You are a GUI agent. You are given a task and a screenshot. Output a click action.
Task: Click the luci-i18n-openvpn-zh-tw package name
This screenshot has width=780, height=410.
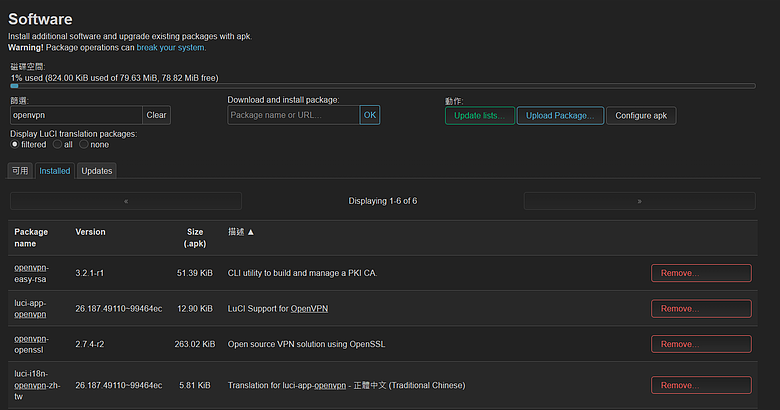(x=37, y=385)
